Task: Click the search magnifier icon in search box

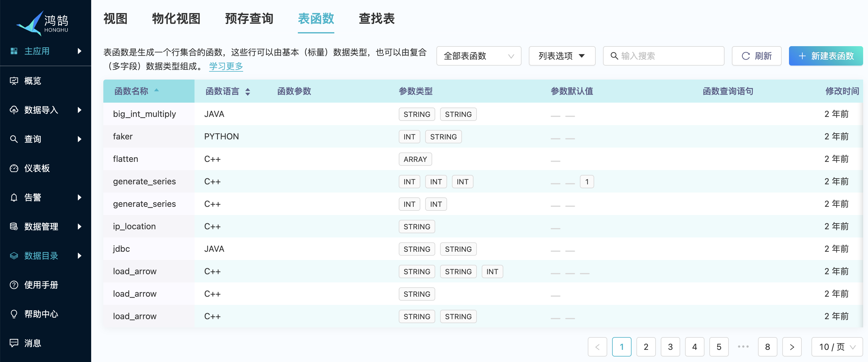Action: pos(614,56)
